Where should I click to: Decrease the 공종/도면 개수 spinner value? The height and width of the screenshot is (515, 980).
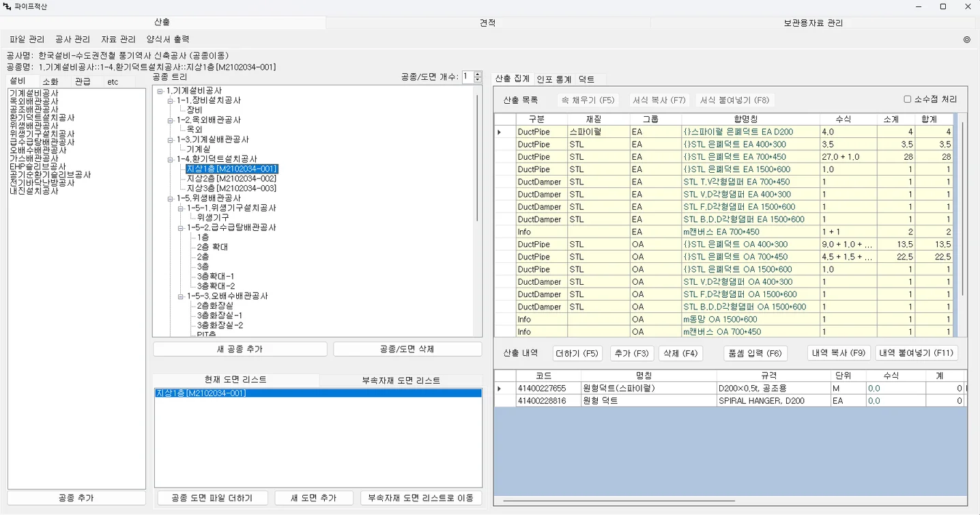coord(478,80)
